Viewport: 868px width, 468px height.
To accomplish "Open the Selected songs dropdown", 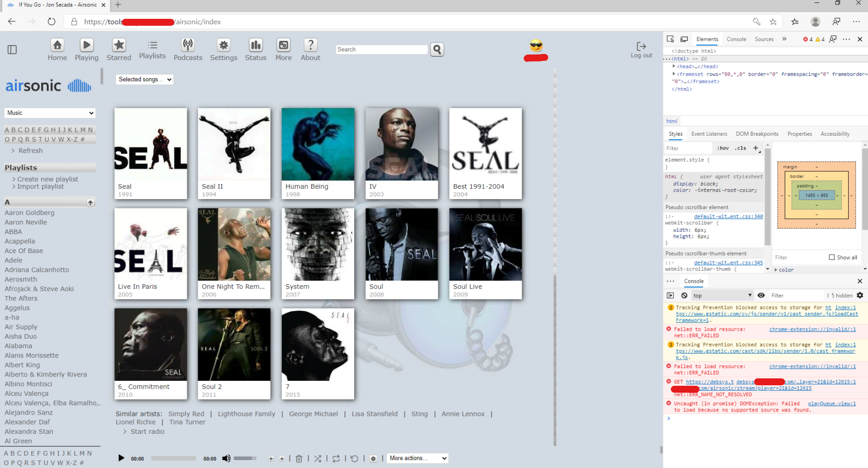I will click(144, 79).
